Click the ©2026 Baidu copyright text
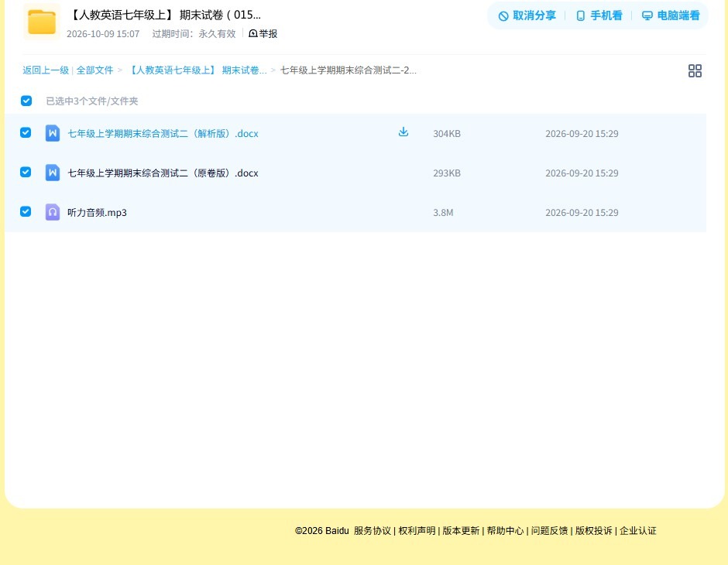 coord(321,531)
